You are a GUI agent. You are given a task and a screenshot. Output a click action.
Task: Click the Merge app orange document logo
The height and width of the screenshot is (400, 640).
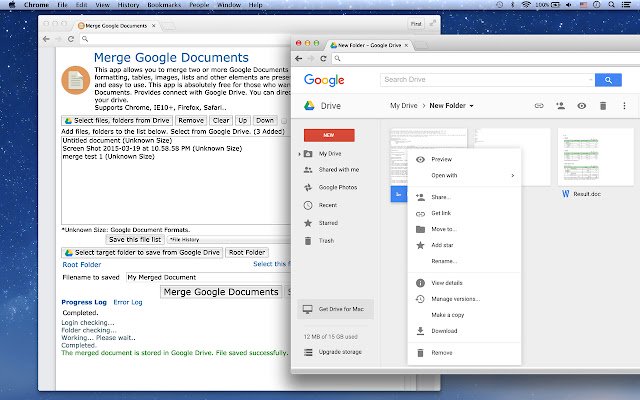click(x=76, y=80)
